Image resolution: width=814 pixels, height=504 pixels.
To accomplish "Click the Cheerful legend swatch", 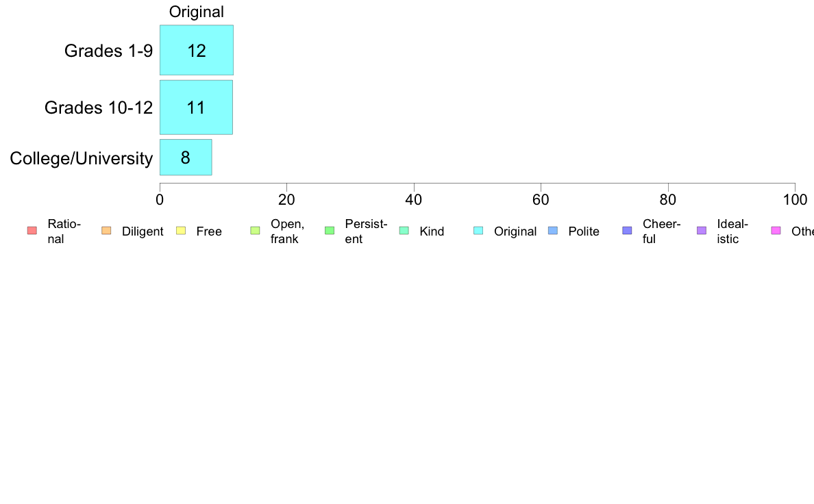I will click(627, 231).
